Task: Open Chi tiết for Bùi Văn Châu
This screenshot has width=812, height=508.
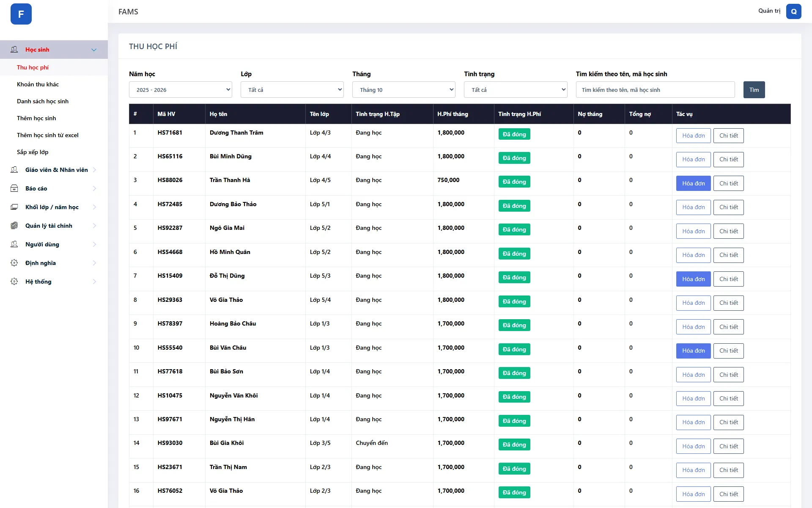Action: click(729, 351)
